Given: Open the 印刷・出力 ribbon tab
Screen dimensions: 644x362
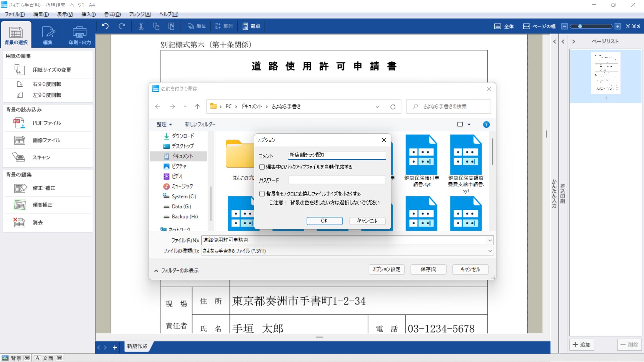Looking at the screenshot, I should click(x=80, y=35).
